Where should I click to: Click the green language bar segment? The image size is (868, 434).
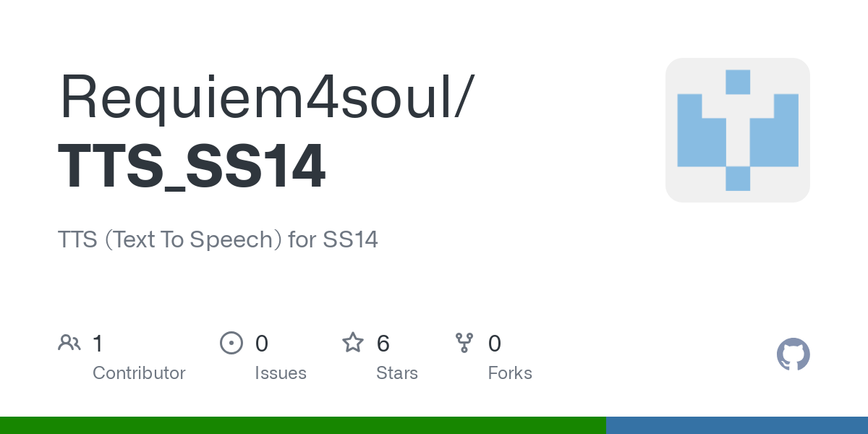(x=302, y=425)
